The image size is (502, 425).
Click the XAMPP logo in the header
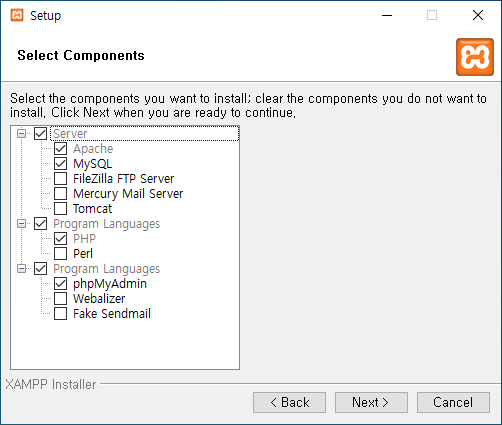(475, 57)
